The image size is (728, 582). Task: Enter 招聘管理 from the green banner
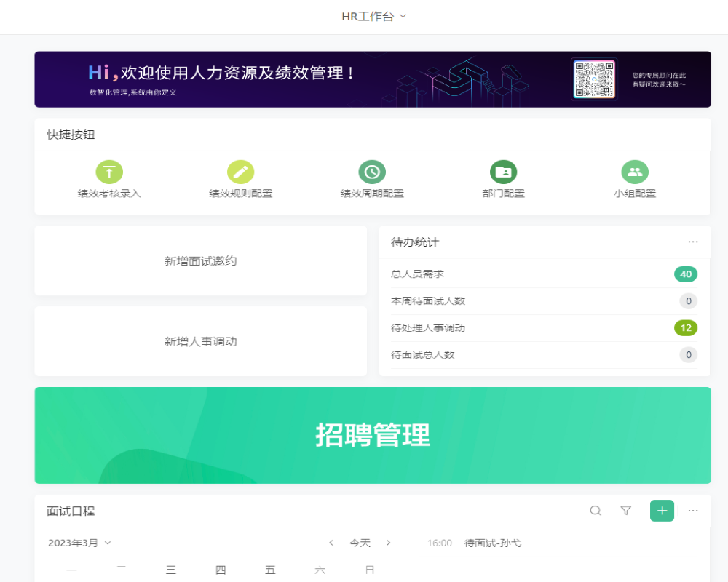(x=373, y=435)
